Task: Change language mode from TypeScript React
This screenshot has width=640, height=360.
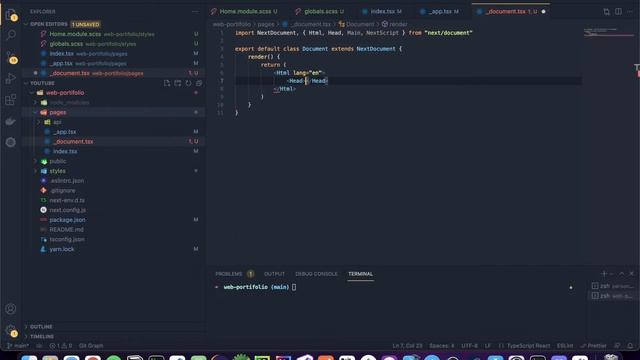Action: click(528, 346)
